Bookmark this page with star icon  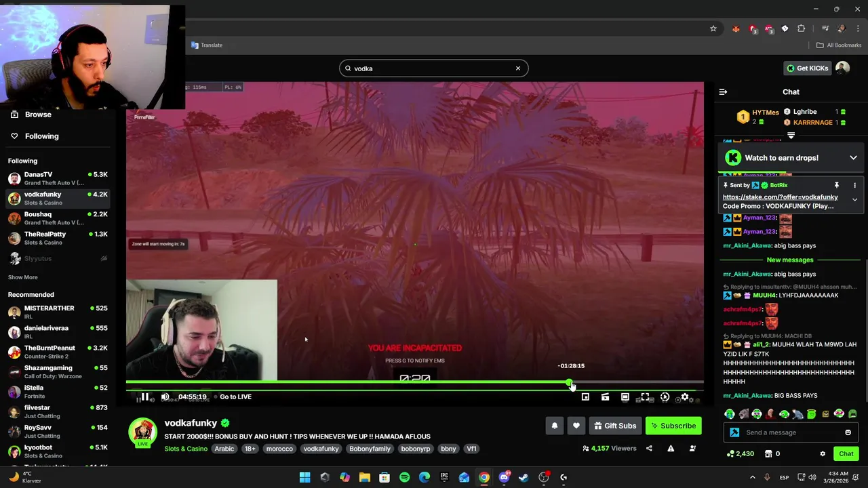[x=713, y=28]
